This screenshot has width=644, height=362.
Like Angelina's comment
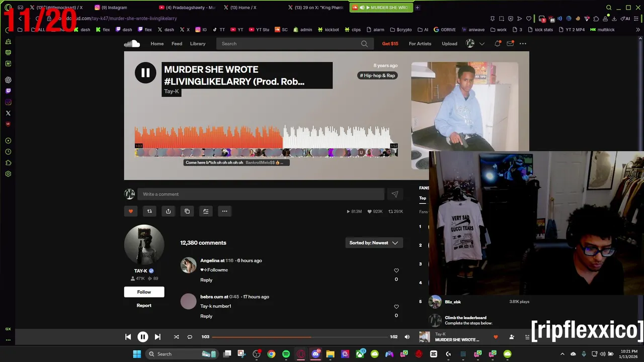tap(396, 270)
